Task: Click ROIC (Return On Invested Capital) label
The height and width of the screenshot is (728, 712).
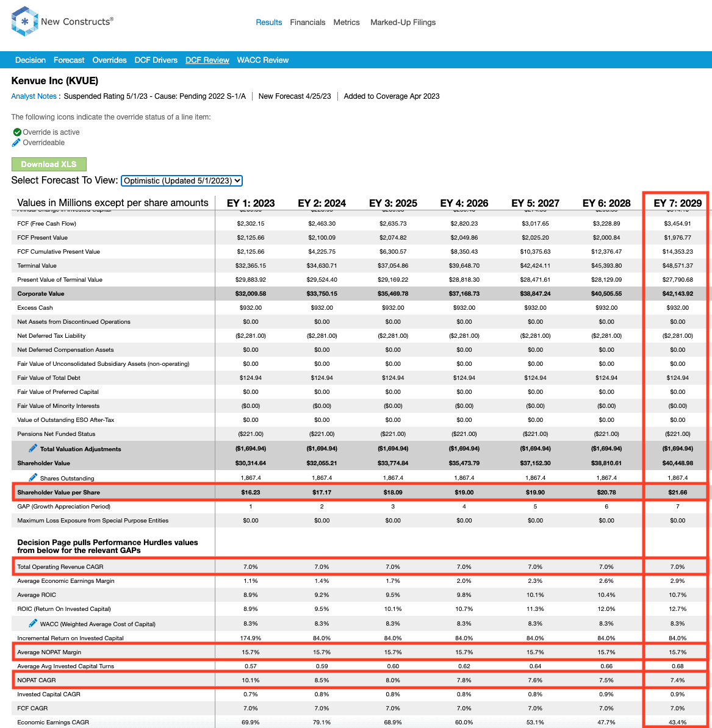Action: point(64,608)
